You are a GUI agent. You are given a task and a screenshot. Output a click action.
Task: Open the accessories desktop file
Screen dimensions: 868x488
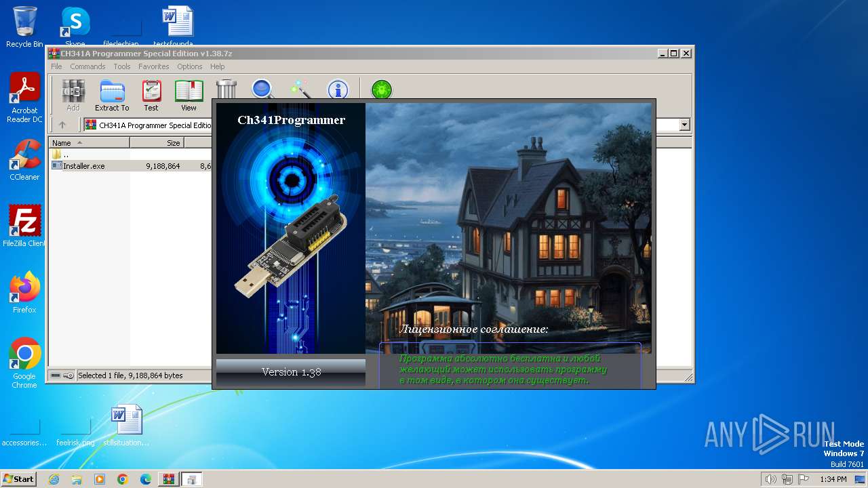24,431
